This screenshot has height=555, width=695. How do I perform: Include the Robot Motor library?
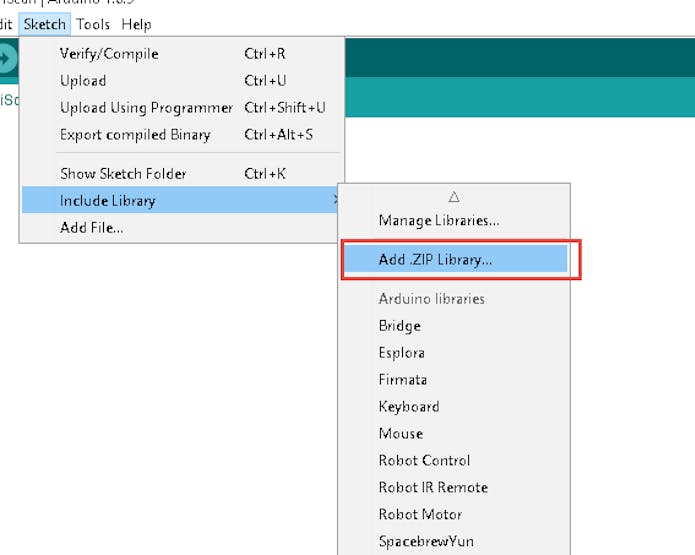pos(455,515)
